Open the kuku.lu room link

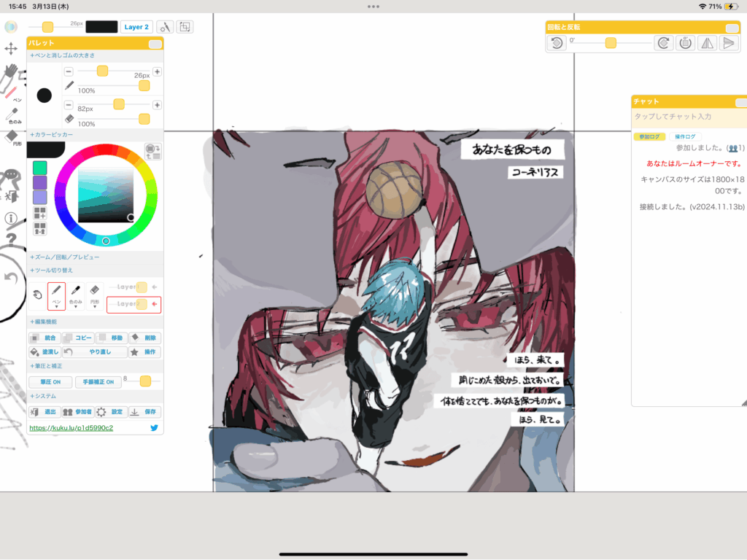click(x=71, y=428)
